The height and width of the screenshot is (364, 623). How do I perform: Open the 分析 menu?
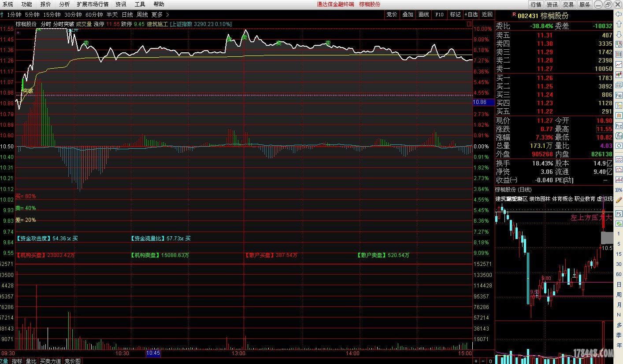[x=64, y=4]
